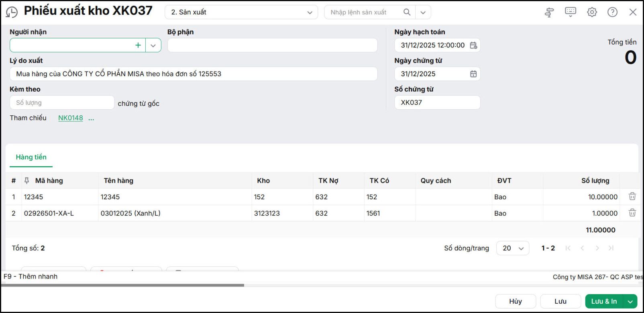The width and height of the screenshot is (644, 313).
Task: Go to next page of table
Action: (597, 248)
